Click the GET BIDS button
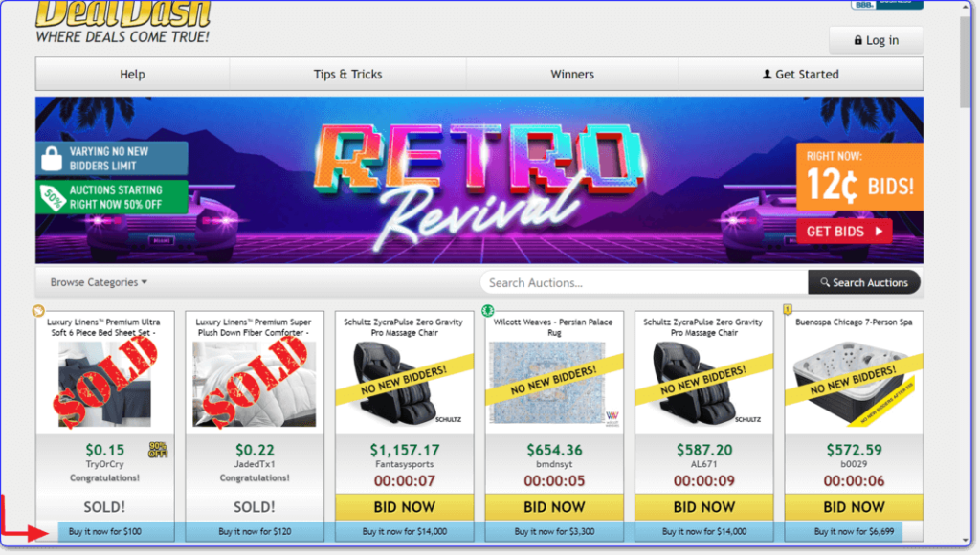980x555 pixels. pos(844,232)
